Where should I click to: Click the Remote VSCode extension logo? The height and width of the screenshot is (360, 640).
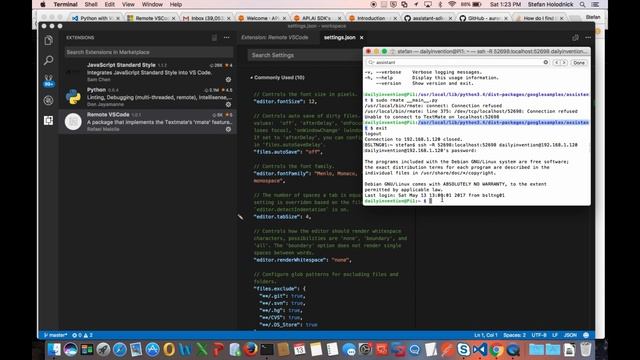(73, 122)
